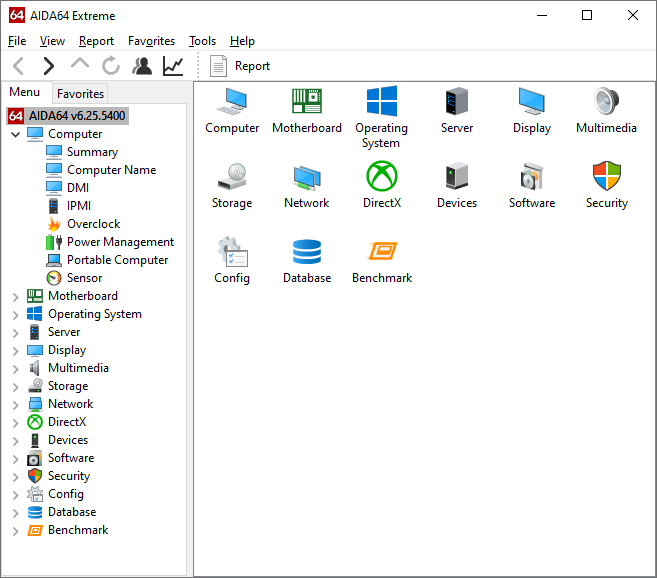Screen dimensions: 657x578
Task: Expand the Benchmark tree node
Action: click(15, 530)
